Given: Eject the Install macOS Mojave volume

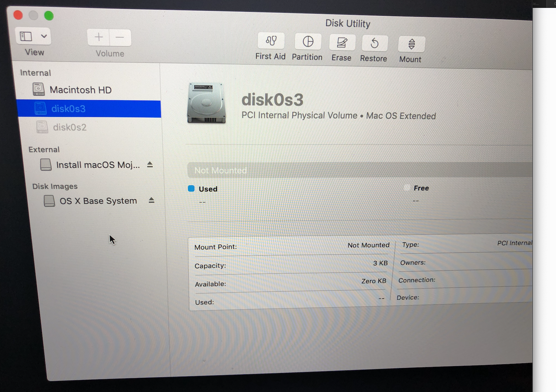Looking at the screenshot, I should click(x=150, y=164).
